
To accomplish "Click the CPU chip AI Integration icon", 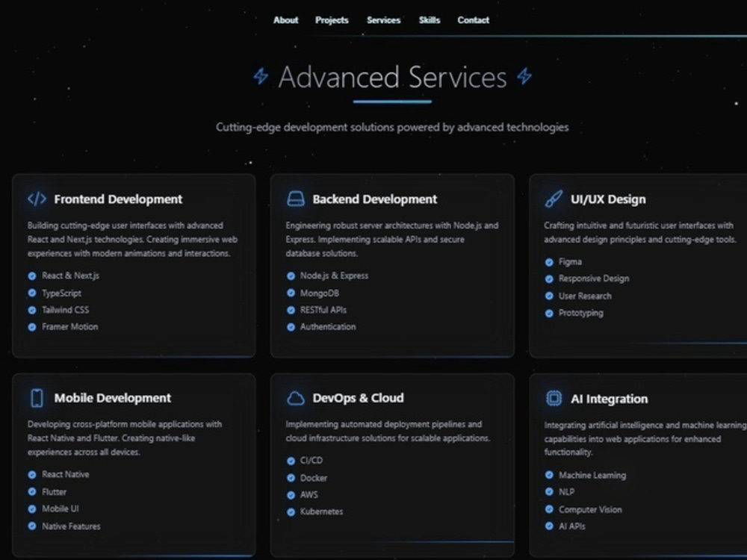I will pos(554,398).
